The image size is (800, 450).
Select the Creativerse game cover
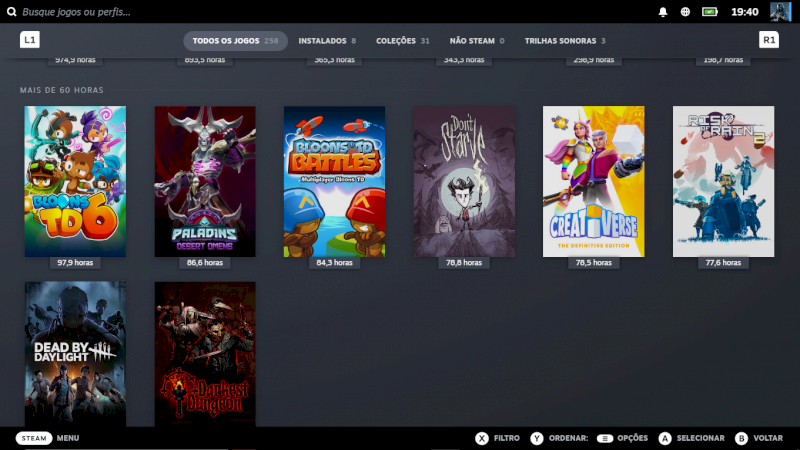[593, 181]
